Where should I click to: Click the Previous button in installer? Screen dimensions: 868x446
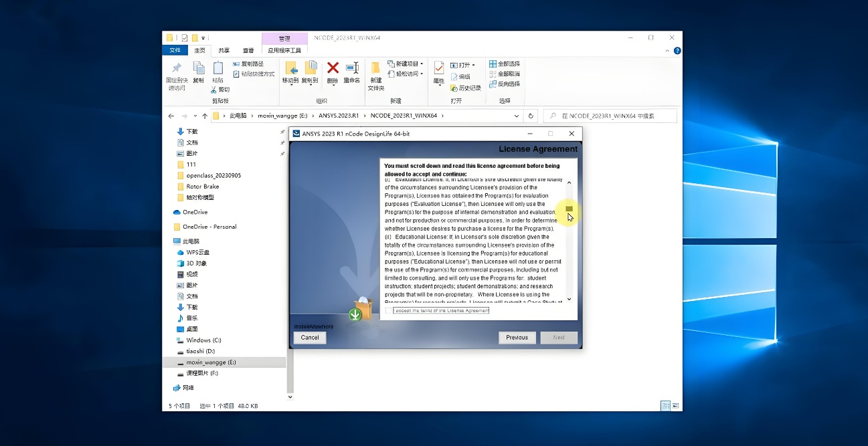517,338
